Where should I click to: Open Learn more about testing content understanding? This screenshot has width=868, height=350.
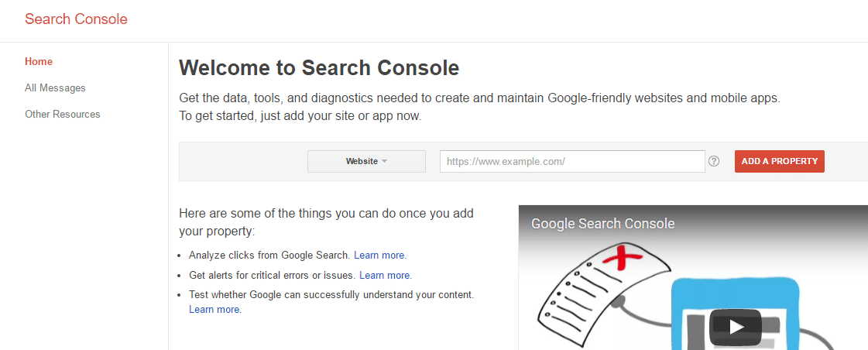click(214, 310)
